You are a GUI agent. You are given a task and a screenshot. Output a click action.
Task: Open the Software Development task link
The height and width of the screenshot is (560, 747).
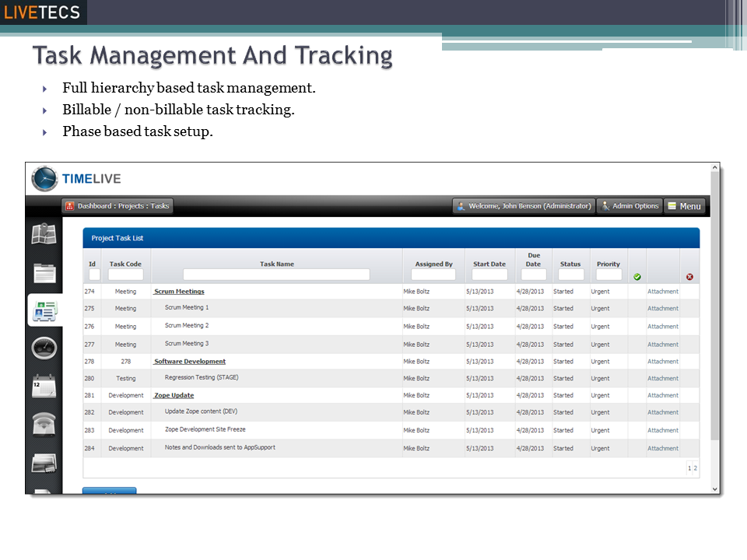(x=190, y=362)
